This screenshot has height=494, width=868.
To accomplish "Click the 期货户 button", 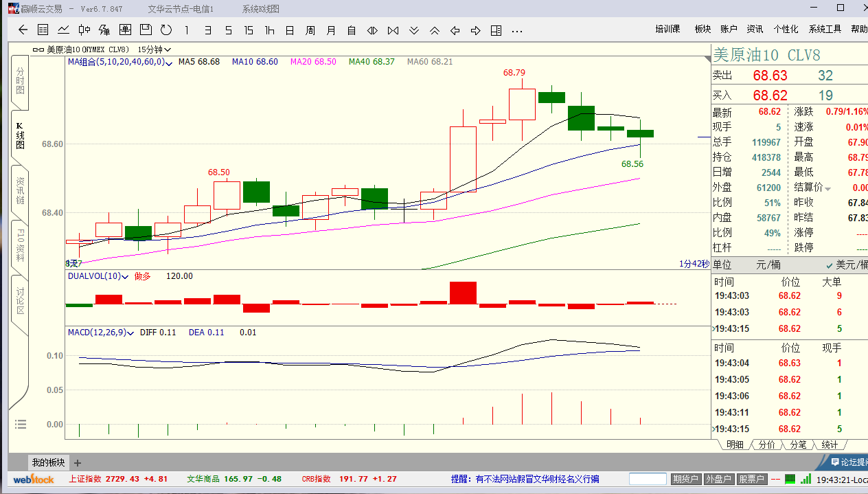I will [685, 479].
